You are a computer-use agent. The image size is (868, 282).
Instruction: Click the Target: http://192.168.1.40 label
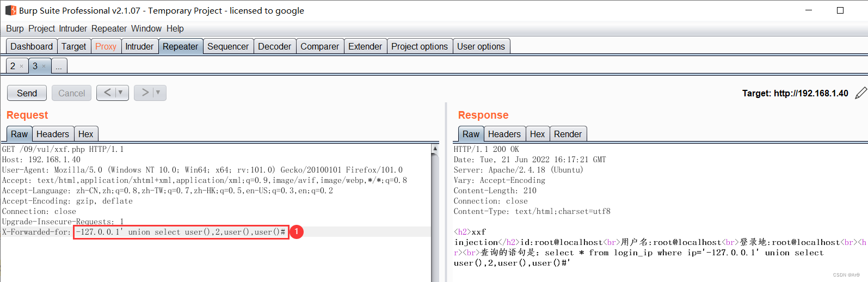pyautogui.click(x=795, y=93)
